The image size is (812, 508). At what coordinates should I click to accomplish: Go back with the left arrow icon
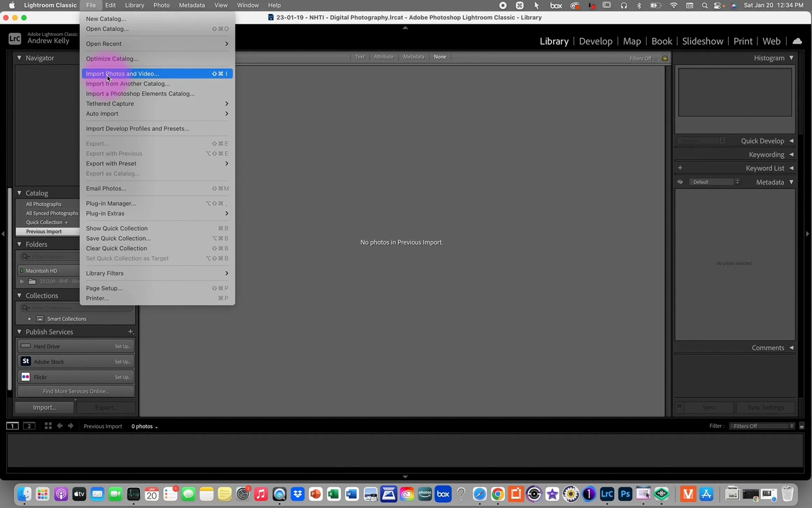(x=60, y=426)
